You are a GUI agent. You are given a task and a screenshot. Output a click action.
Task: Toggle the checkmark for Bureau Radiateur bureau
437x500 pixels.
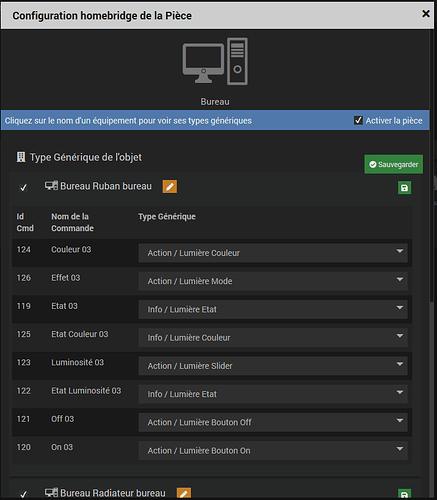(x=23, y=494)
